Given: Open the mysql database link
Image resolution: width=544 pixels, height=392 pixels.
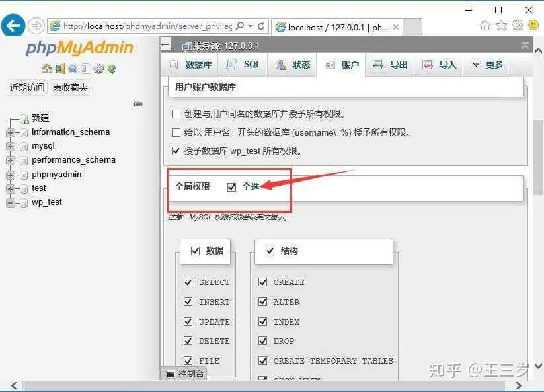Looking at the screenshot, I should (43, 146).
